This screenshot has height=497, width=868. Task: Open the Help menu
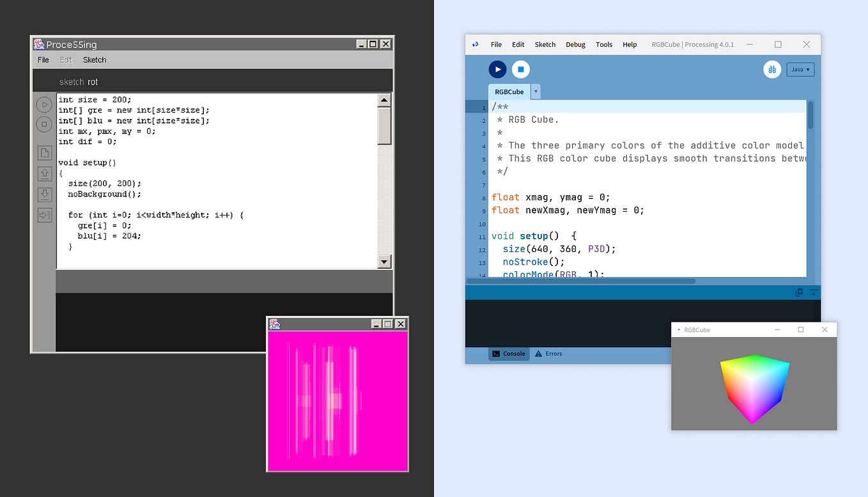(630, 44)
